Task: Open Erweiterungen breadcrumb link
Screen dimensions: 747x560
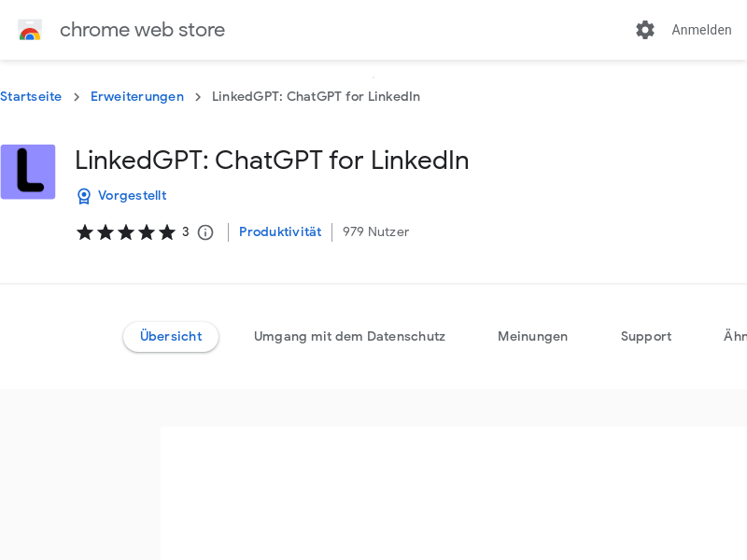Action: 137,96
